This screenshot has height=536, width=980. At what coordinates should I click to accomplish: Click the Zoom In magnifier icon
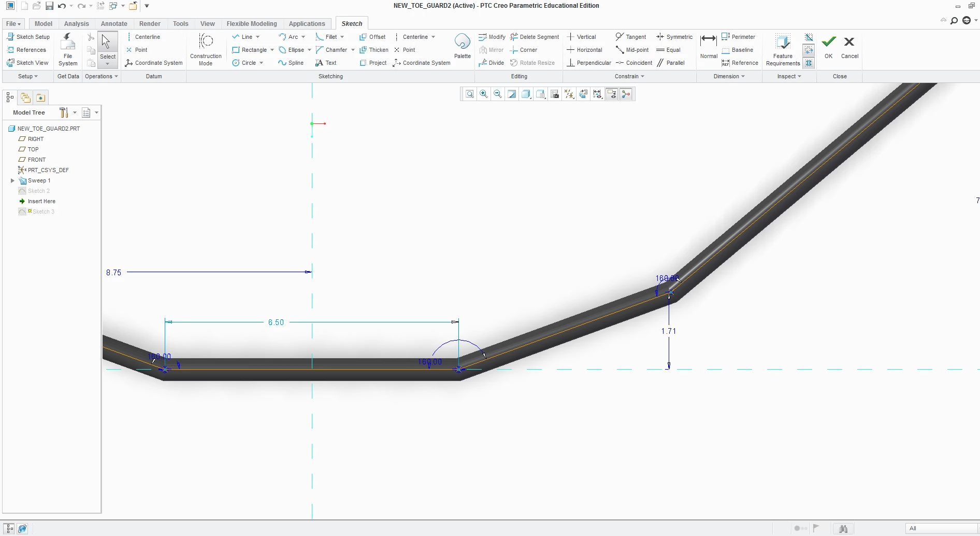click(483, 94)
